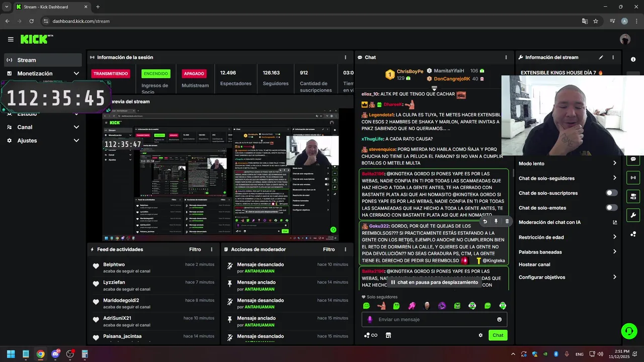The image size is (644, 362).
Task: Open Información de la sesión options menu
Action: (345, 57)
